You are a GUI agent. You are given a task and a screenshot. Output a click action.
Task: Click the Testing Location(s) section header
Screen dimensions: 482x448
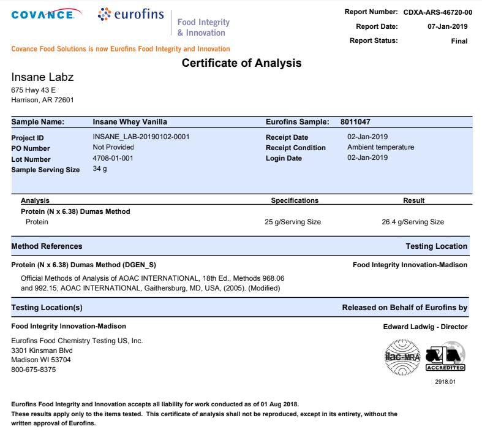point(47,308)
